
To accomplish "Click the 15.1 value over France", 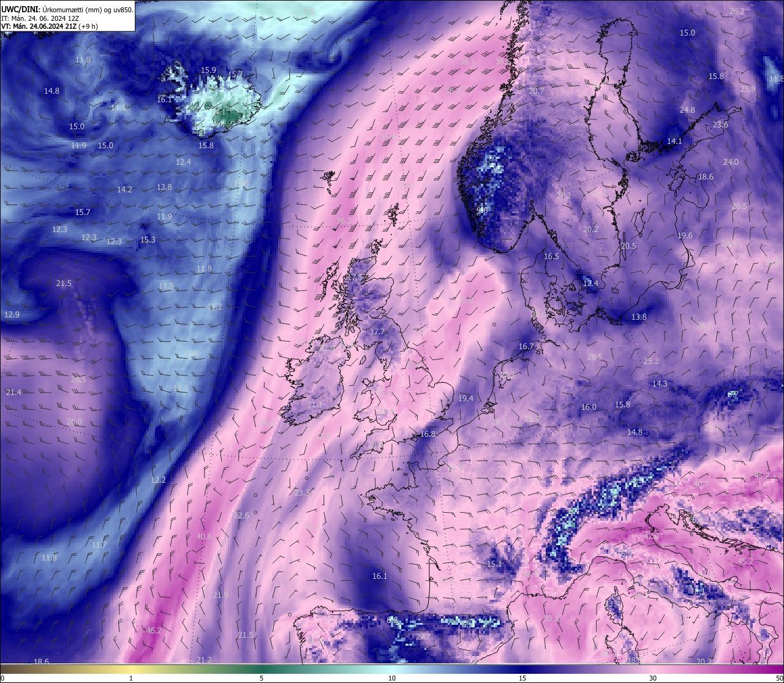I will click(494, 564).
